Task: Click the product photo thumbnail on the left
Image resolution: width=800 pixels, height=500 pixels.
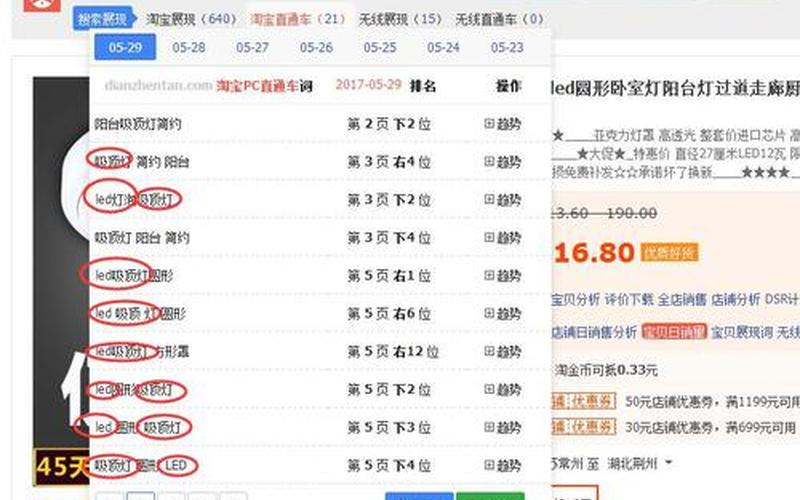Action: click(x=61, y=282)
